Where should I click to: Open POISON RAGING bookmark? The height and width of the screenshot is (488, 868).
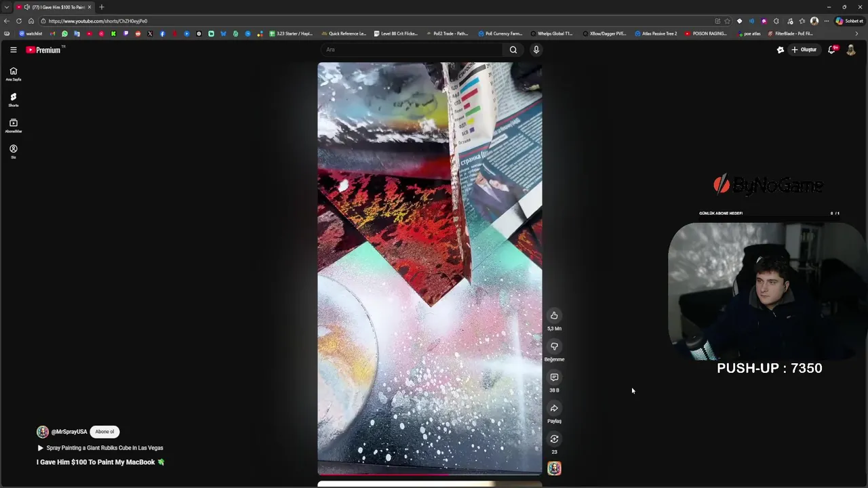[706, 33]
